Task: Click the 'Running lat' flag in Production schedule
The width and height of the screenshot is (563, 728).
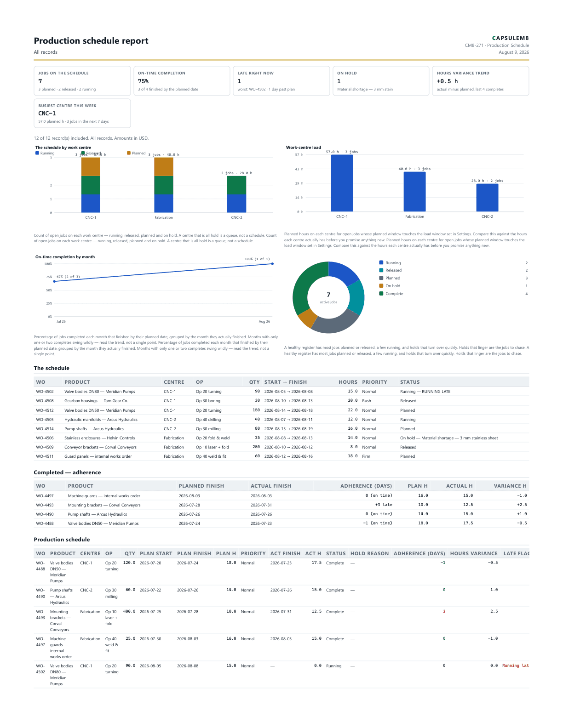Action: point(515,665)
